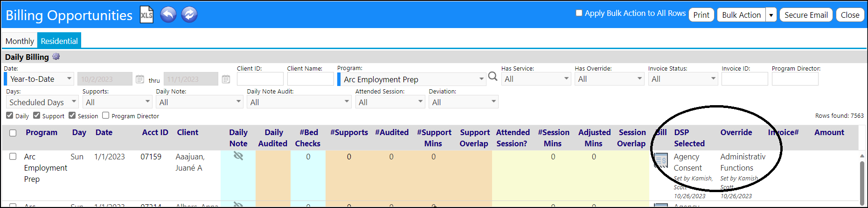The height and width of the screenshot is (208, 868).
Task: Open the end date calendar picker
Action: click(x=226, y=79)
